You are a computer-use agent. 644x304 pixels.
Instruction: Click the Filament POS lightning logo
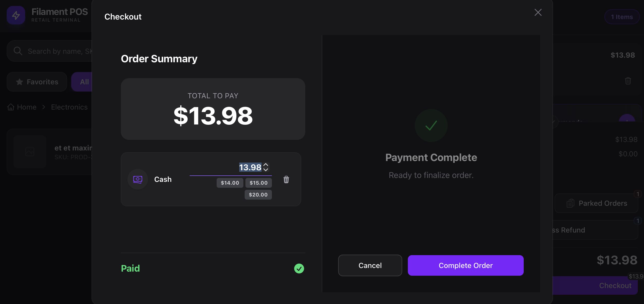click(x=16, y=15)
